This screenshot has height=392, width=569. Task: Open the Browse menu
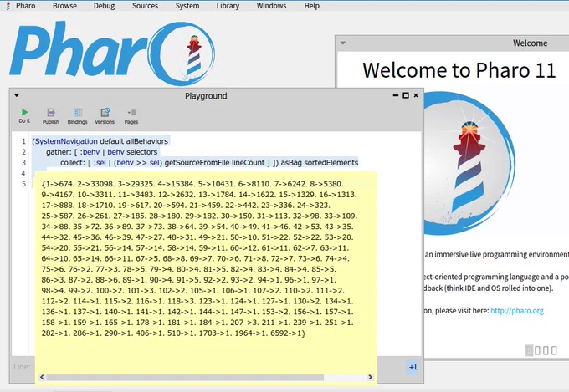[64, 6]
